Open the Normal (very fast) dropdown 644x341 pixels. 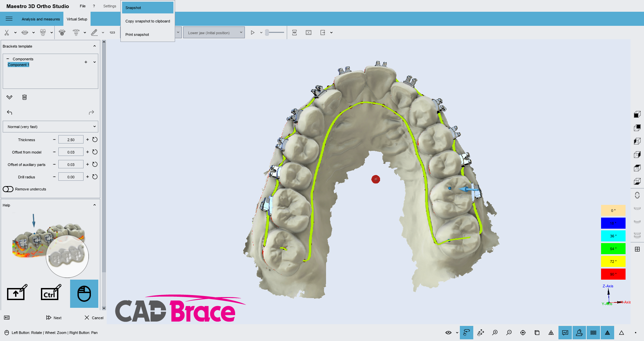click(x=50, y=127)
